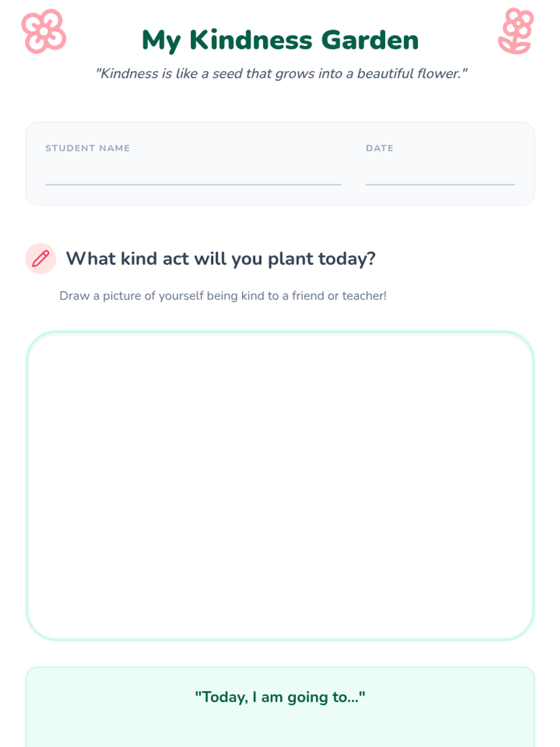Click the pink flower icon beside the title
560x747 pixels.
pos(44,31)
